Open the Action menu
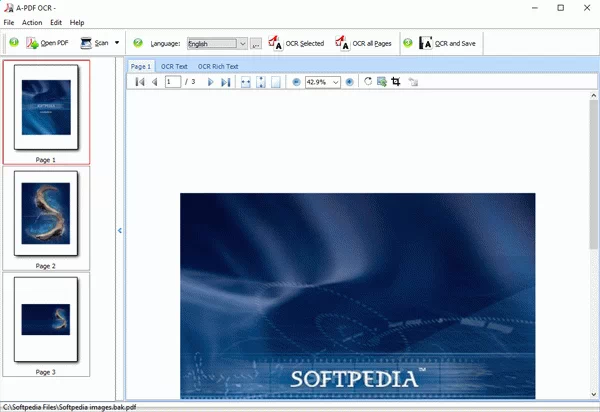 coord(32,23)
